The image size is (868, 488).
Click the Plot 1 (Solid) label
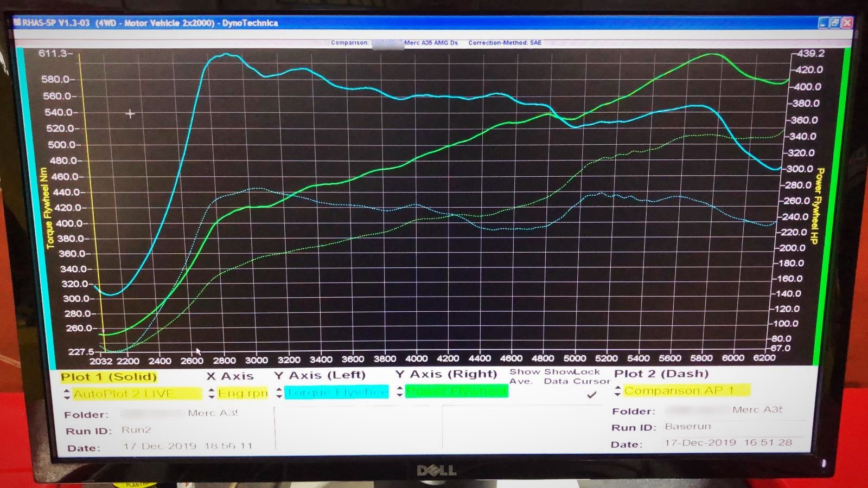click(108, 377)
